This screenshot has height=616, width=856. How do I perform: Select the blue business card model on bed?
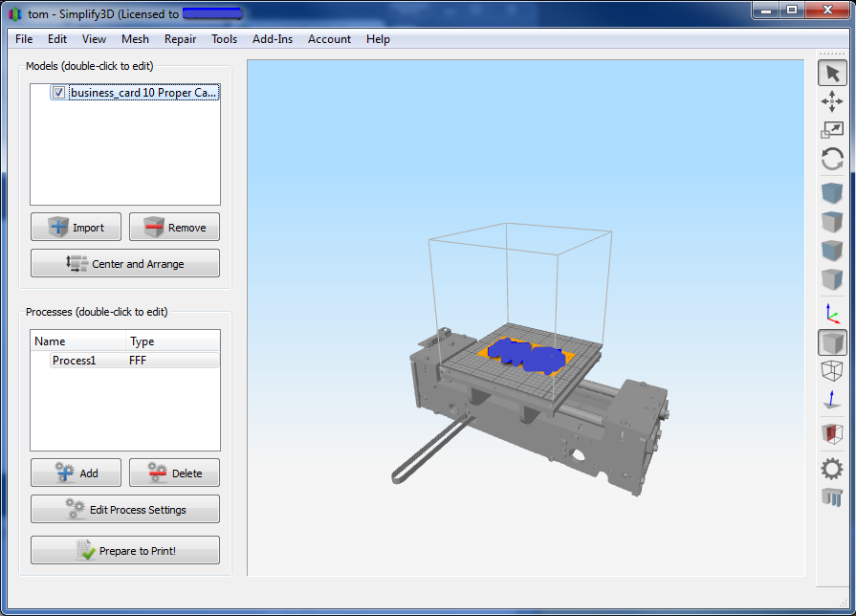pyautogui.click(x=526, y=357)
